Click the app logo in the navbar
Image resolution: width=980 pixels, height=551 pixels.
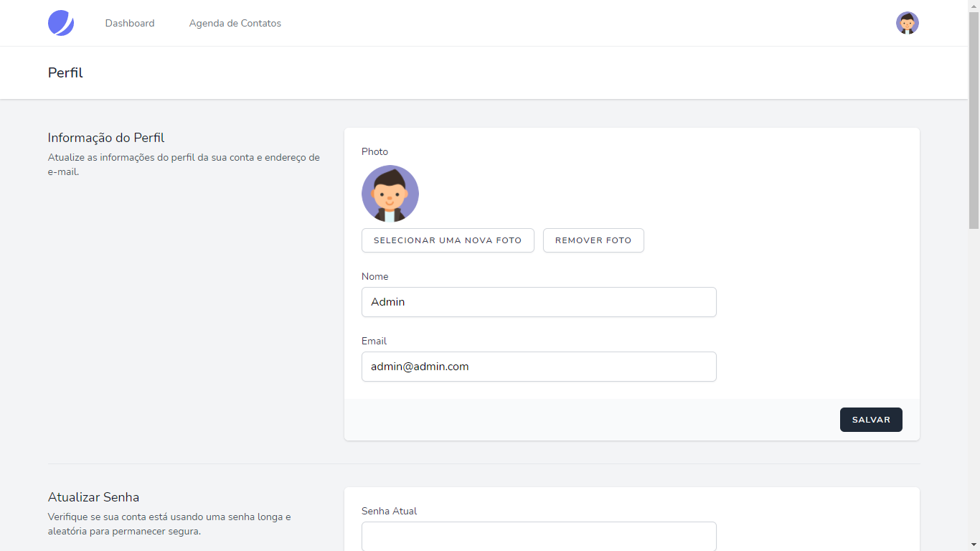click(x=61, y=23)
